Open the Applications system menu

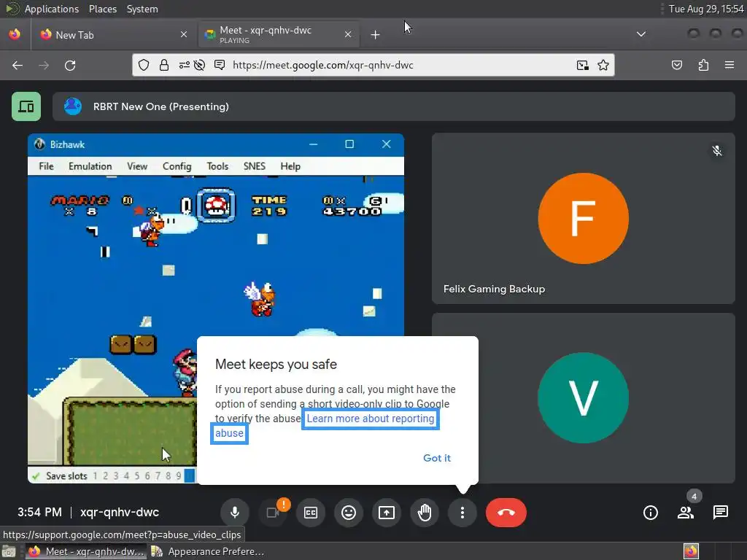click(52, 9)
